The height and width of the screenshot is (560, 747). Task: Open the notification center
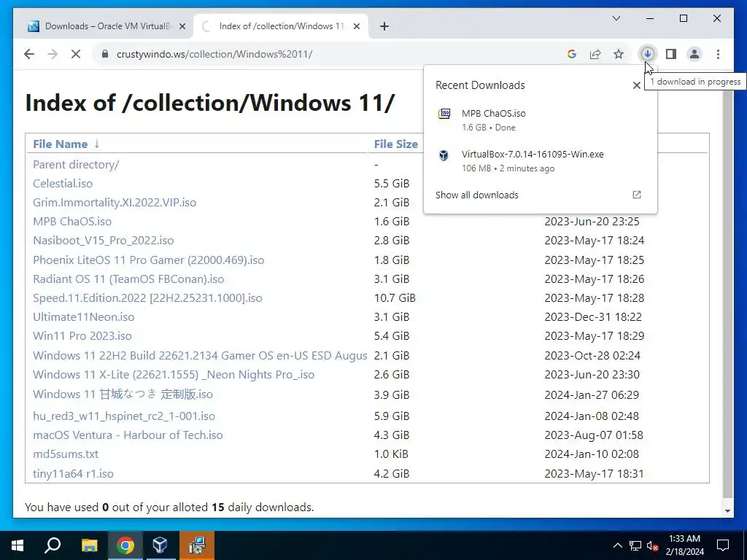[x=723, y=545]
